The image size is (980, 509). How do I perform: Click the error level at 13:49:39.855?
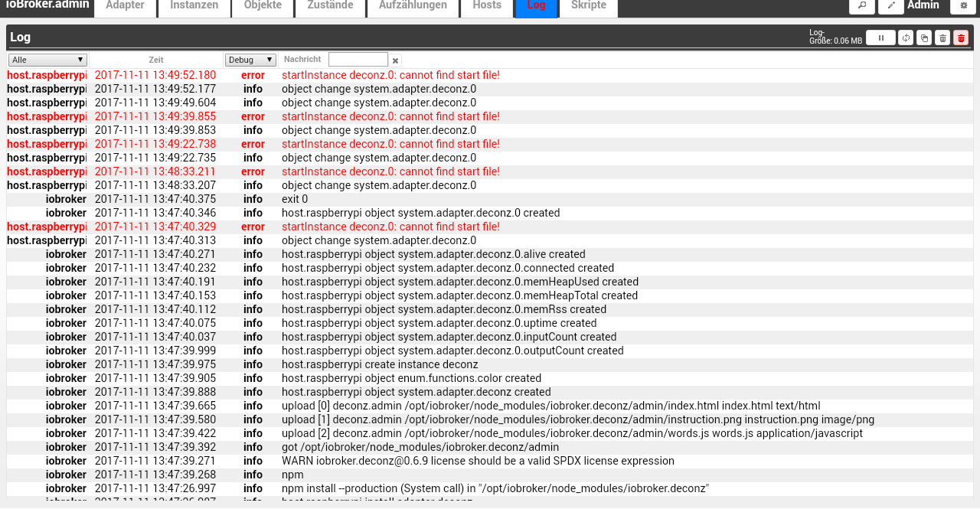(x=253, y=116)
